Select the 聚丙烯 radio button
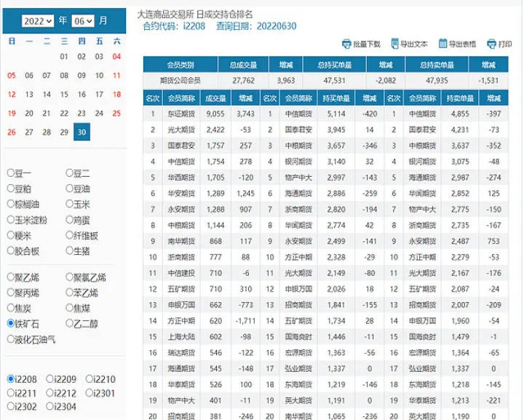Image resolution: width=524 pixels, height=420 pixels. 11,293
